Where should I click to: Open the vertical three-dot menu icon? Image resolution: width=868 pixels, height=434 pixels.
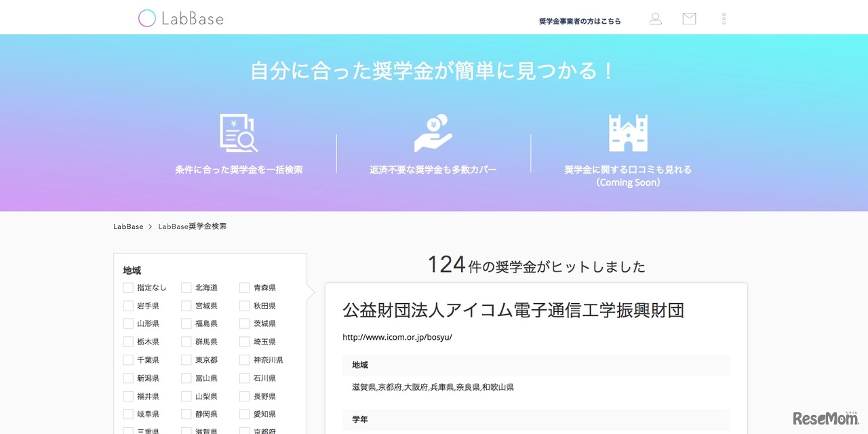tap(724, 19)
